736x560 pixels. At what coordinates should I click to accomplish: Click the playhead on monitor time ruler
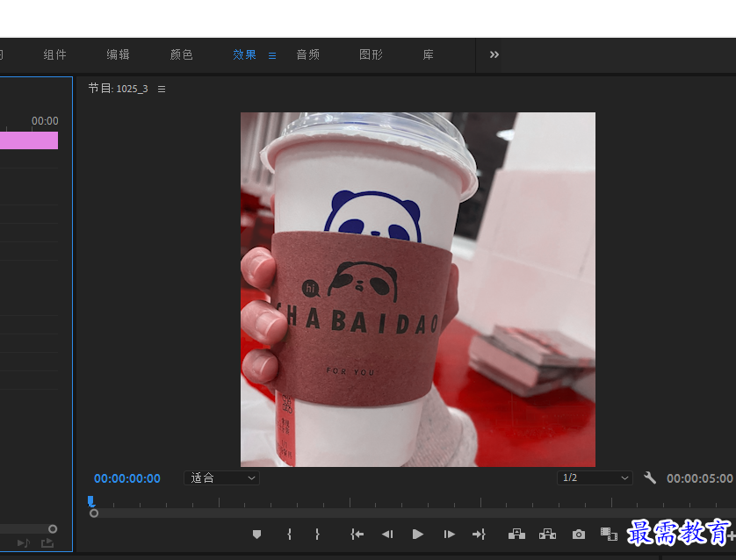[x=91, y=502]
